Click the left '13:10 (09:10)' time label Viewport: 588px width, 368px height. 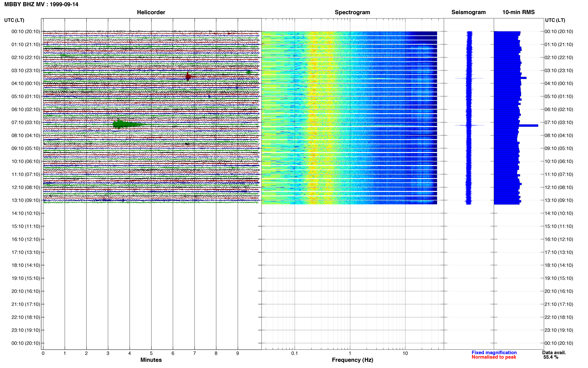(26, 200)
